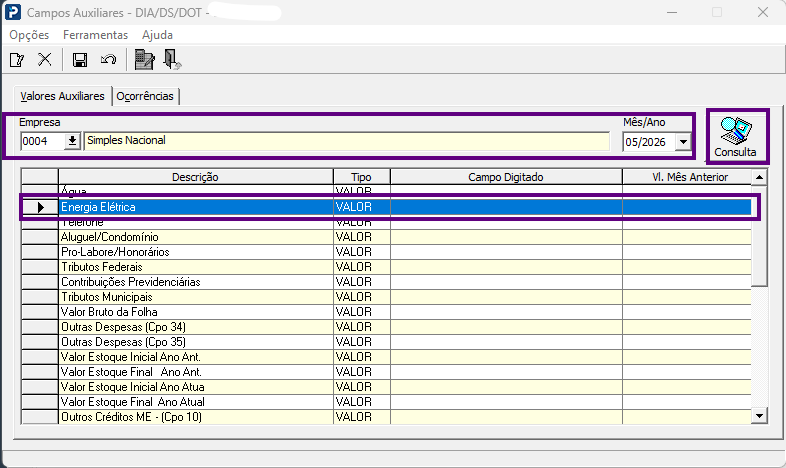Viewport: 786px width, 468px height.
Task: Select the Tributos Federais row
Action: point(386,267)
